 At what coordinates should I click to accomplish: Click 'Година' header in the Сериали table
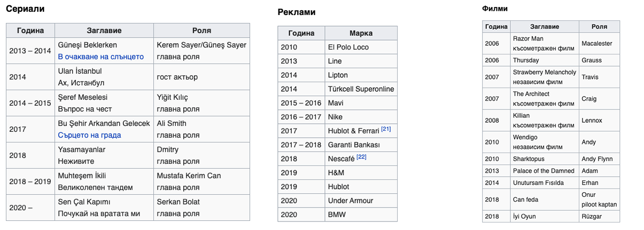[30, 30]
